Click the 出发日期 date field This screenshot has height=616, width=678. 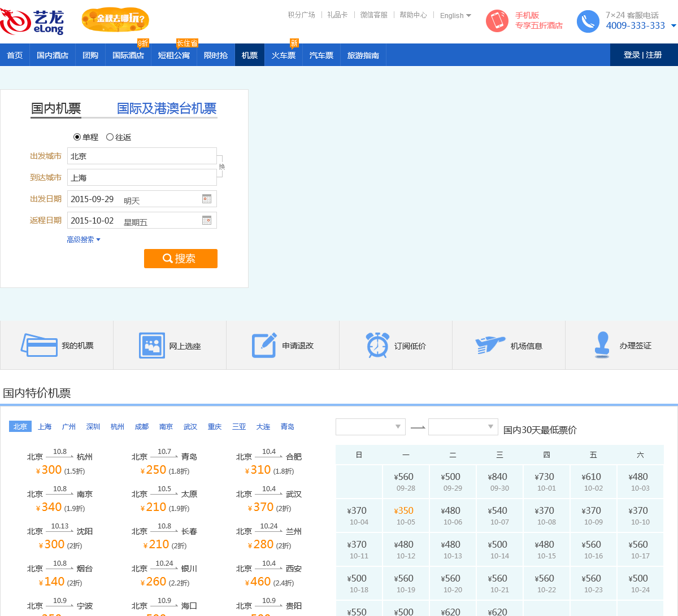[x=142, y=199]
